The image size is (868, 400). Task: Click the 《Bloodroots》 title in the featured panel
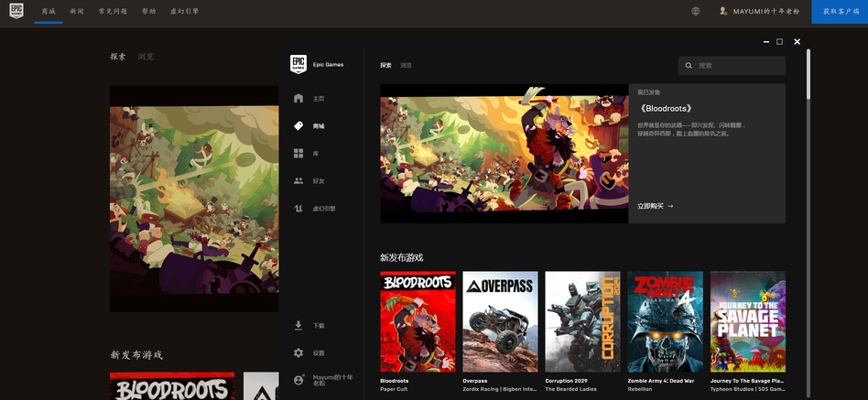tap(666, 108)
